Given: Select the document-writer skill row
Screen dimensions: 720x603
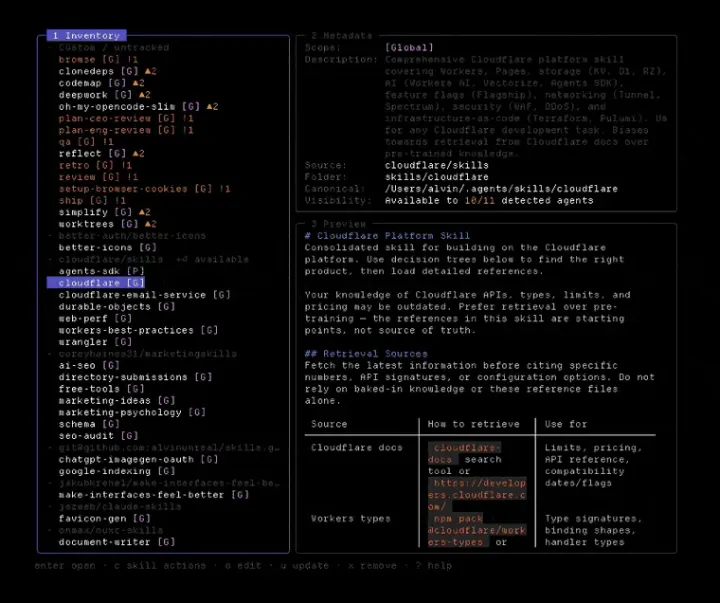Looking at the screenshot, I should [x=117, y=542].
